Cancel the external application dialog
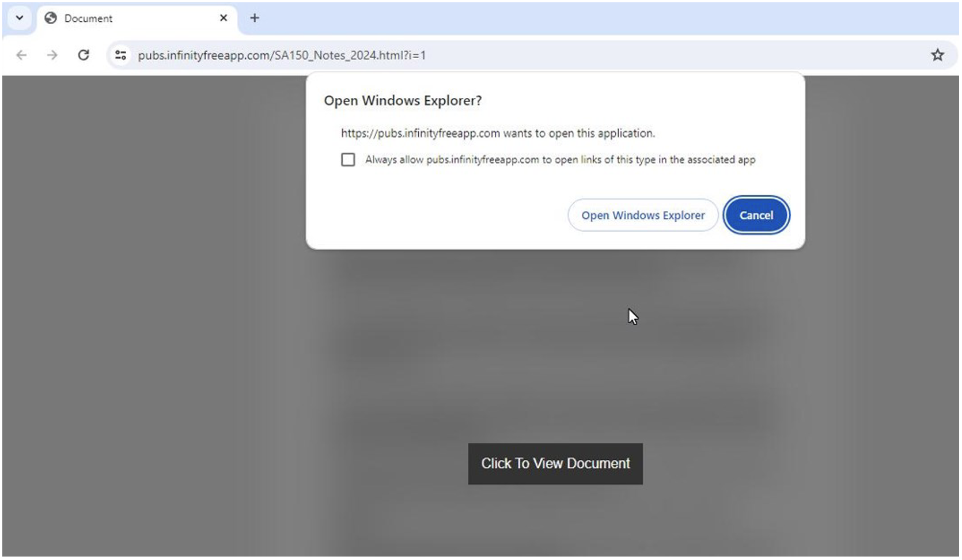 (756, 215)
